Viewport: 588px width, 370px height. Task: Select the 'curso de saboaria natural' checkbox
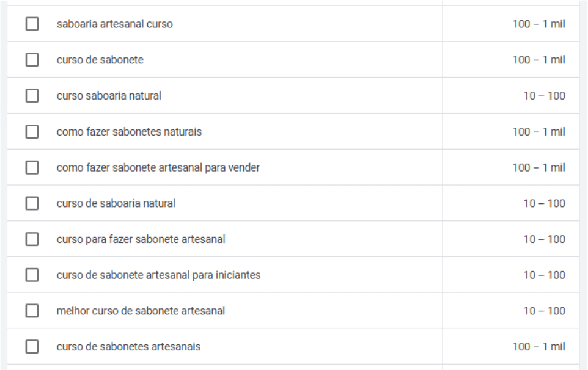coord(32,203)
